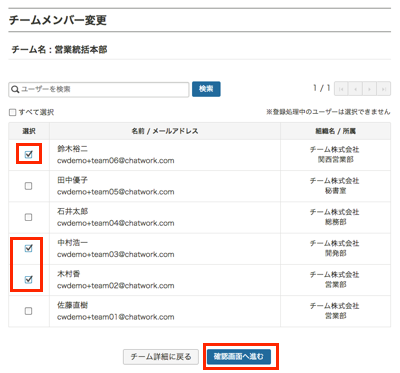The height and width of the screenshot is (373, 400).
Task: Click 開発部 department text
Action: [335, 253]
